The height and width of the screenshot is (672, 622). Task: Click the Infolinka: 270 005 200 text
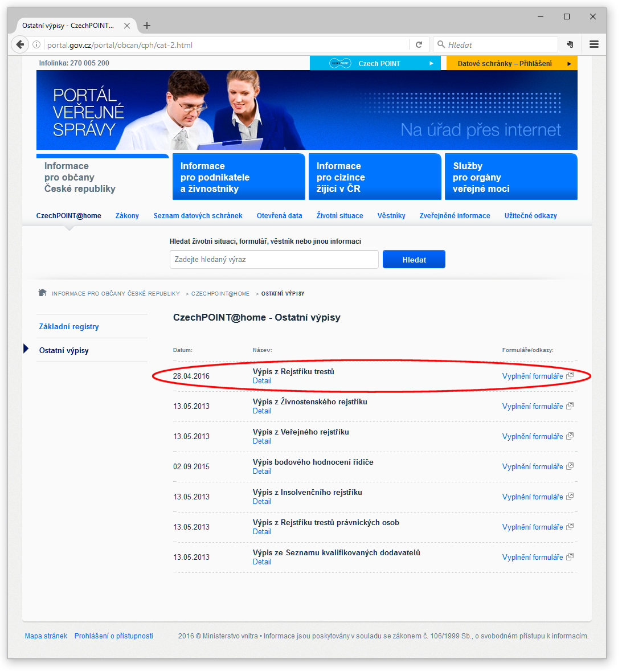point(74,63)
